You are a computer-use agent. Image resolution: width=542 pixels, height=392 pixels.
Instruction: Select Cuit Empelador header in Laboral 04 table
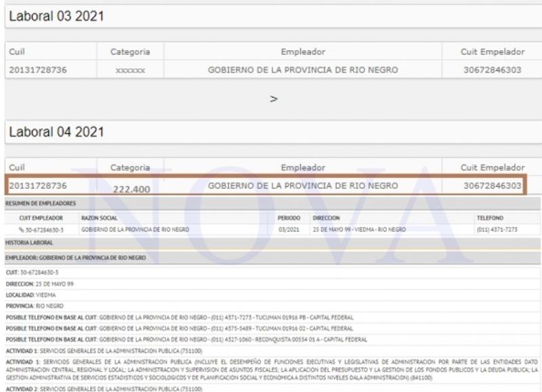(493, 167)
